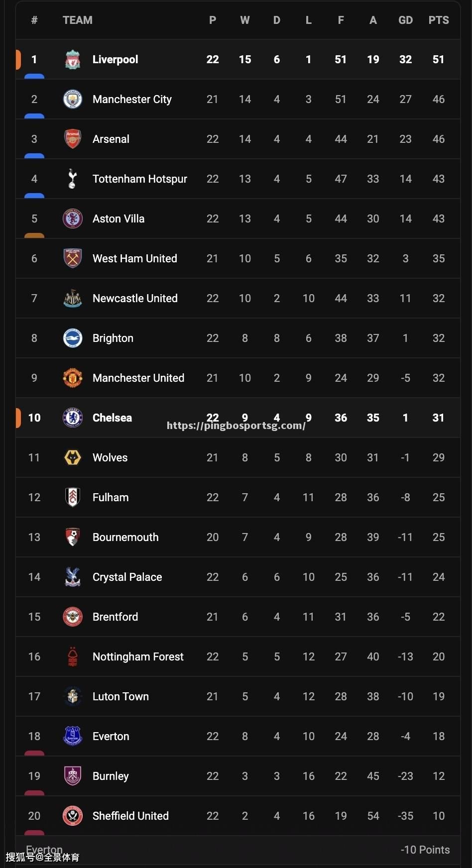Click the Liverpool club crest
Image resolution: width=472 pixels, height=868 pixels.
click(x=73, y=59)
